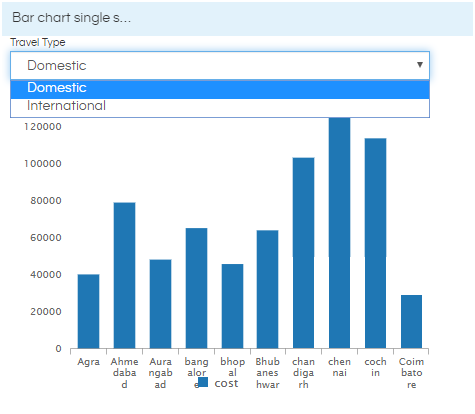475x414 pixels.
Task: Click the 80000 y-axis value
Action: [46, 201]
